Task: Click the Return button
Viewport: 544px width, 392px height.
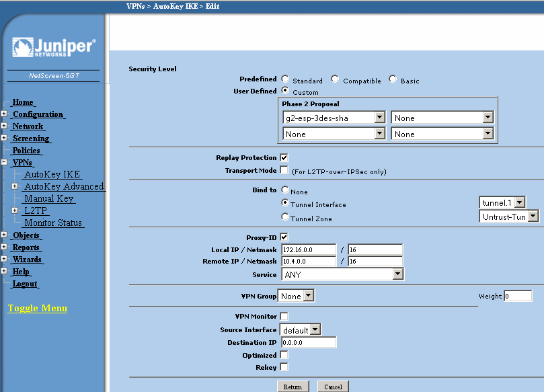Action: click(x=293, y=387)
